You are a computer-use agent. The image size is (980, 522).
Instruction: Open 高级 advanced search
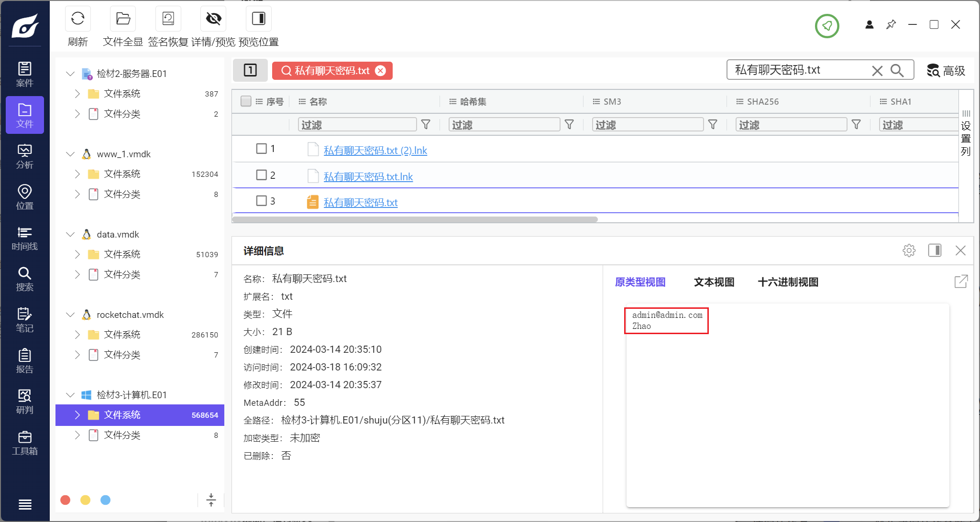click(946, 71)
